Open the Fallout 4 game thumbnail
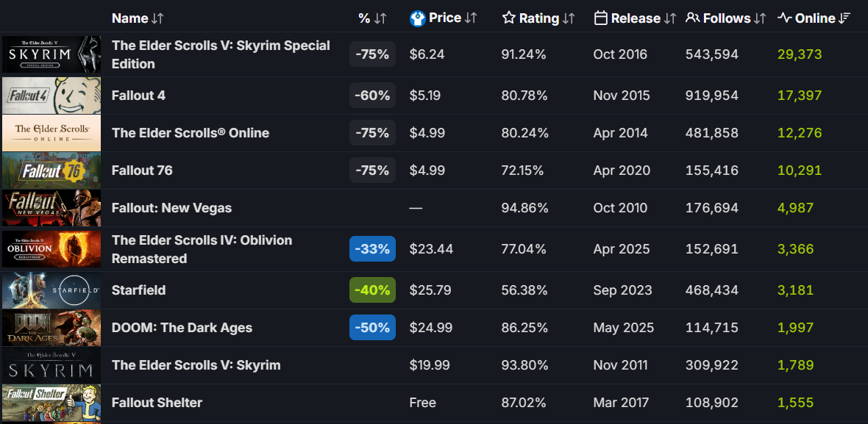This screenshot has width=868, height=424. coord(51,96)
